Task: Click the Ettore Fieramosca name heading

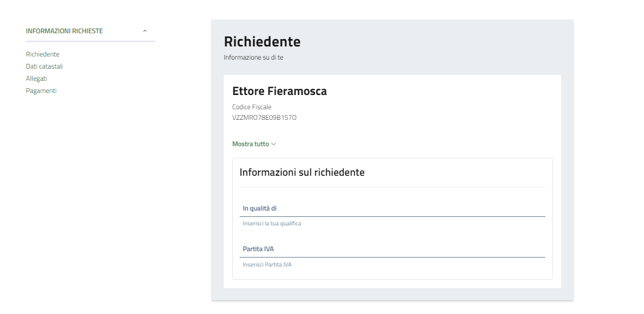Action: (279, 91)
